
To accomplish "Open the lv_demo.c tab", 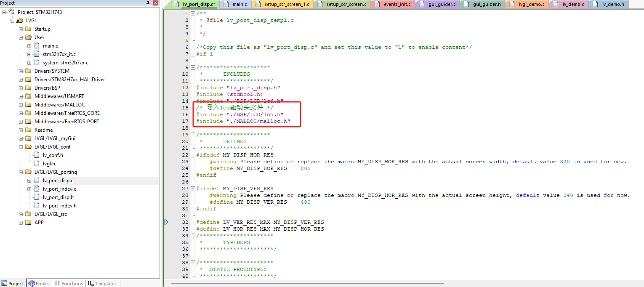I will click(569, 4).
